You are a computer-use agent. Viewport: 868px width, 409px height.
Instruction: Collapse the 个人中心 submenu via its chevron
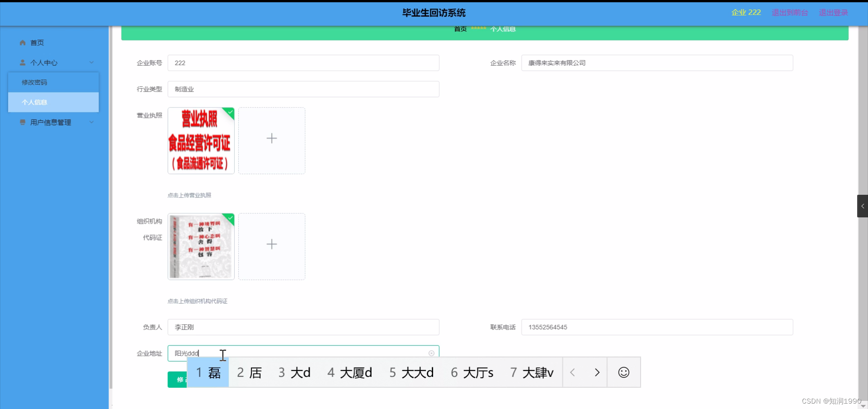[92, 62]
